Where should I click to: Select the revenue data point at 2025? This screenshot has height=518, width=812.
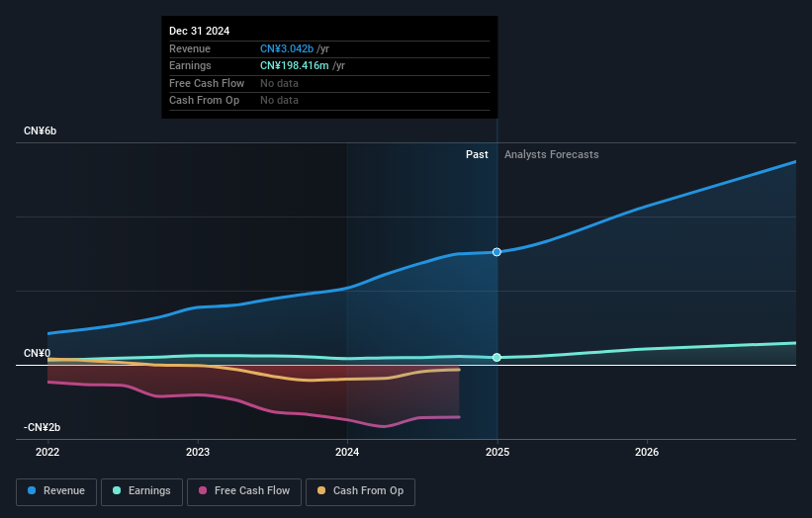(496, 252)
